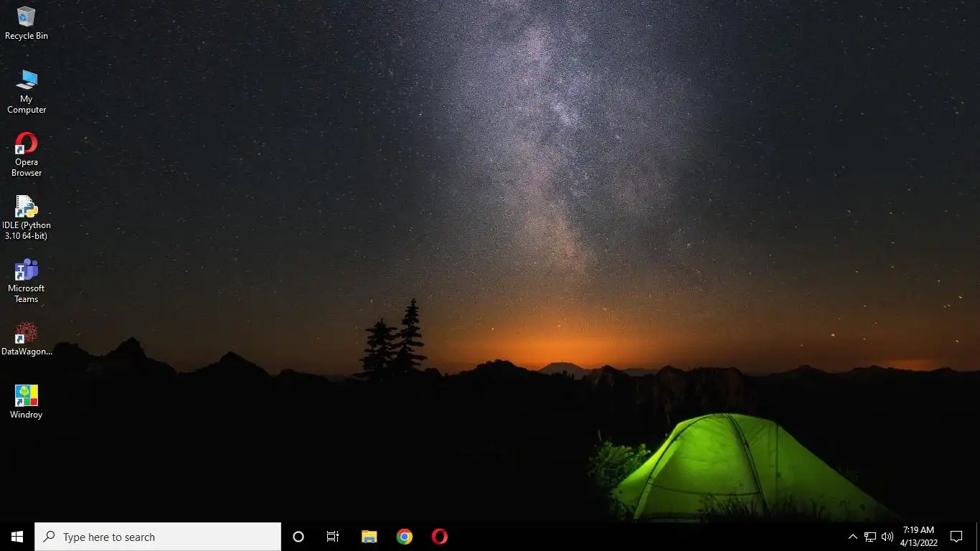Viewport: 980px width, 551px height.
Task: Open Cortana from the taskbar circle
Action: [298, 537]
